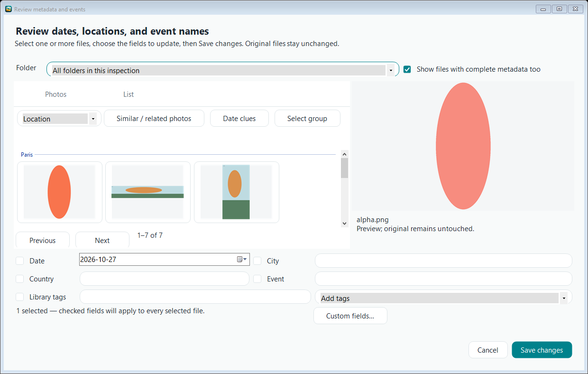Select the wide landscape orange ellipse thumbnail
This screenshot has width=588, height=374.
tap(148, 192)
